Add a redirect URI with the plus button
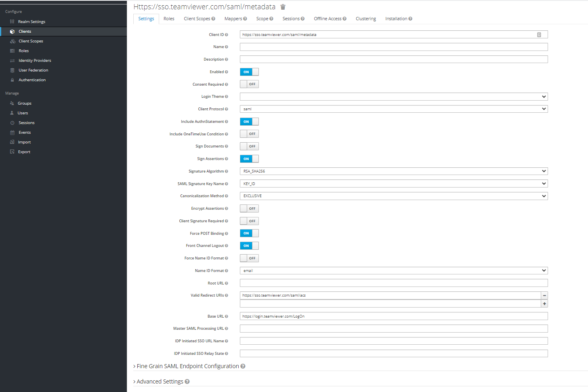Viewport: 588px width, 392px height. coord(544,304)
